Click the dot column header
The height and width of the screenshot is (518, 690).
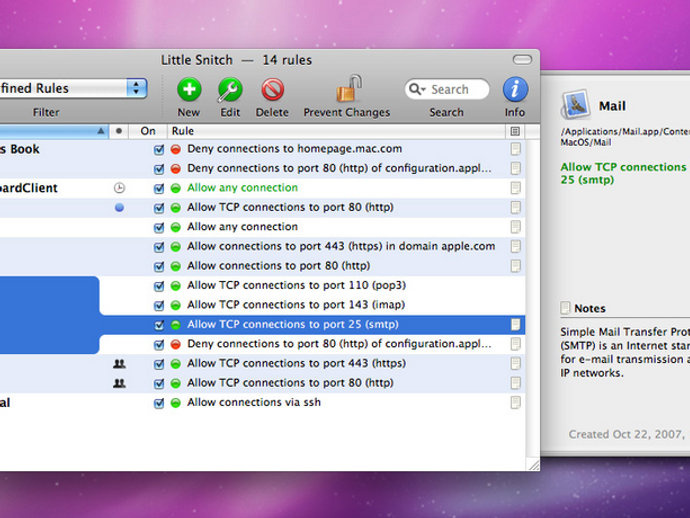[x=119, y=131]
